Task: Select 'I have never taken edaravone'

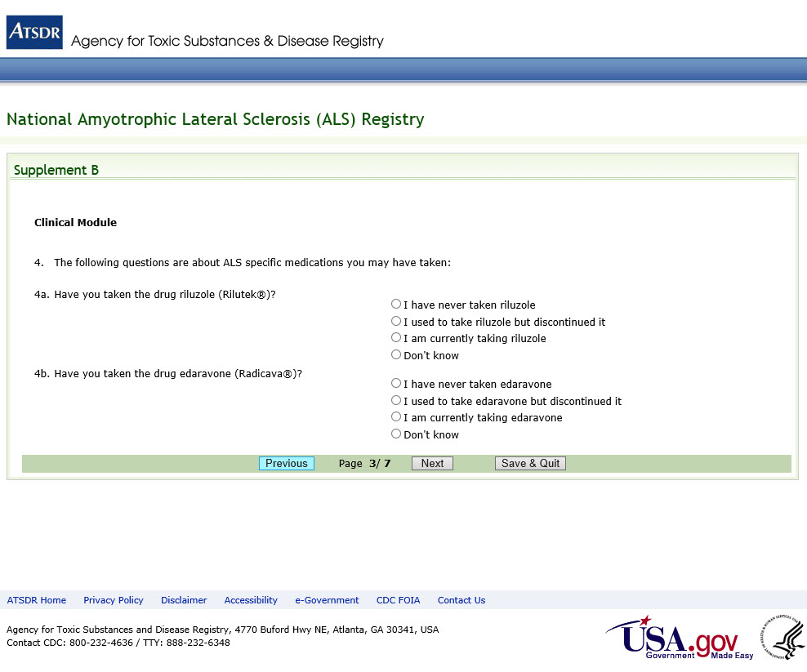Action: pos(396,383)
